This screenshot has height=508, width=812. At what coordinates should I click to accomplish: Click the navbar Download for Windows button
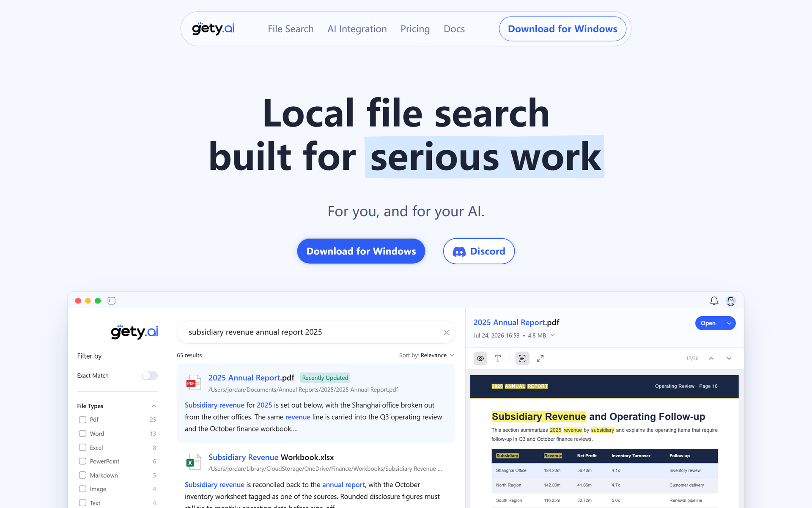(x=562, y=29)
